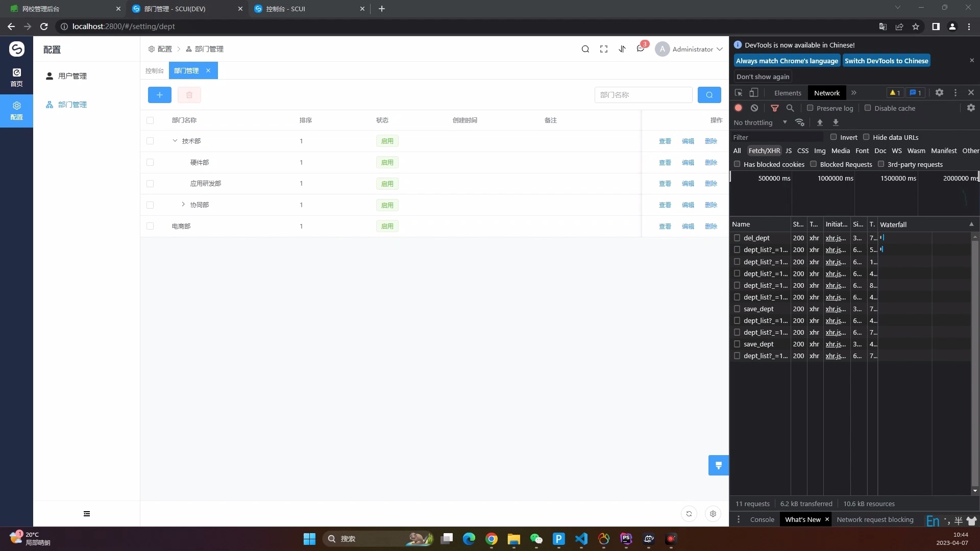Enable the Disable cache checkbox
The height and width of the screenshot is (551, 980).
pyautogui.click(x=868, y=108)
